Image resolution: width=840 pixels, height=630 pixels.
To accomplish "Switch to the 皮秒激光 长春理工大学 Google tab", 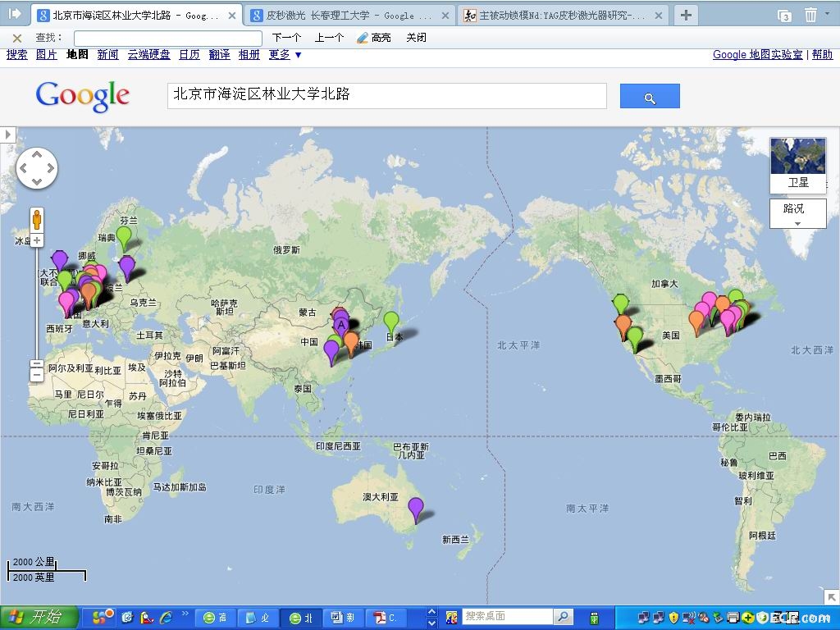I will point(349,16).
